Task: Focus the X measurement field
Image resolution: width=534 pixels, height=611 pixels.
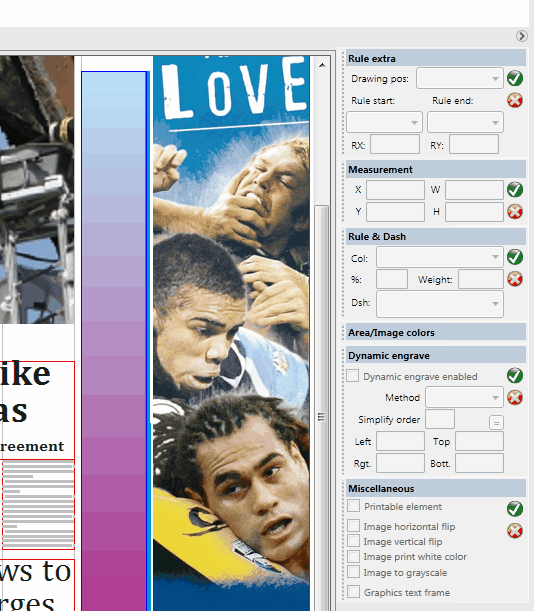Action: tap(395, 190)
